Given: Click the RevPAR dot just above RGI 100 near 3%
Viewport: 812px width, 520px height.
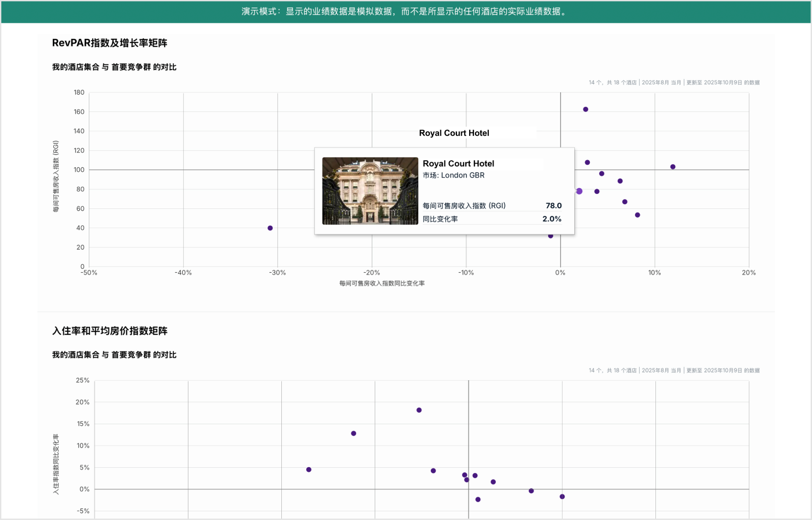Looking at the screenshot, I should (x=587, y=162).
